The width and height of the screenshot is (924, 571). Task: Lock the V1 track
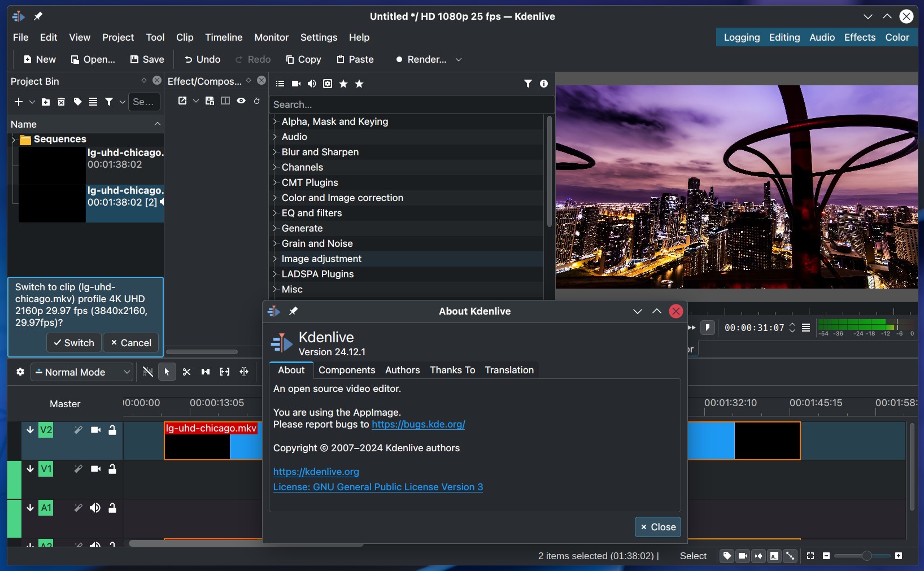click(112, 469)
